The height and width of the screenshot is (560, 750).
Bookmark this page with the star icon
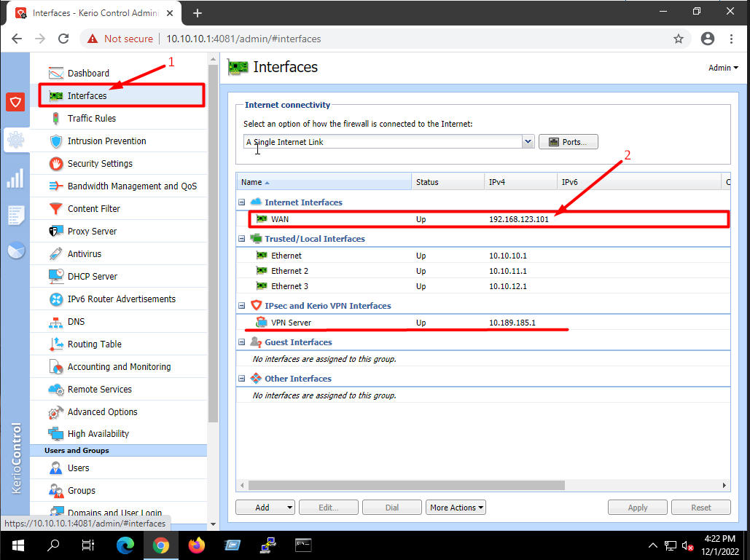pos(679,39)
